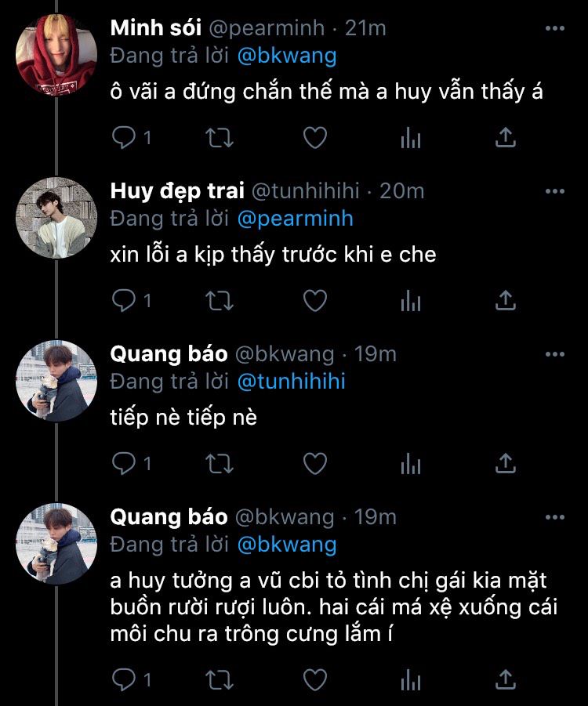
Task: Like the 'tiếp nè tiếp nè' tweet
Action: (315, 463)
